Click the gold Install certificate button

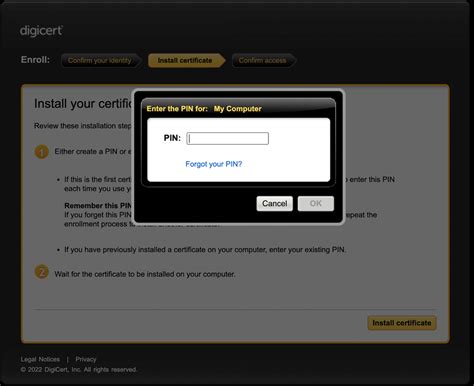click(402, 323)
